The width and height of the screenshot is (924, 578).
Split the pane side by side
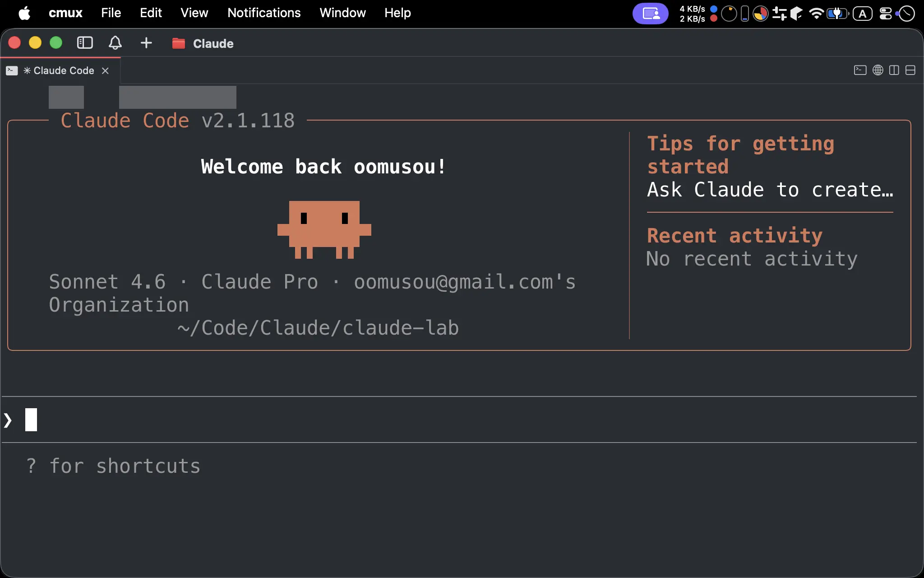894,70
